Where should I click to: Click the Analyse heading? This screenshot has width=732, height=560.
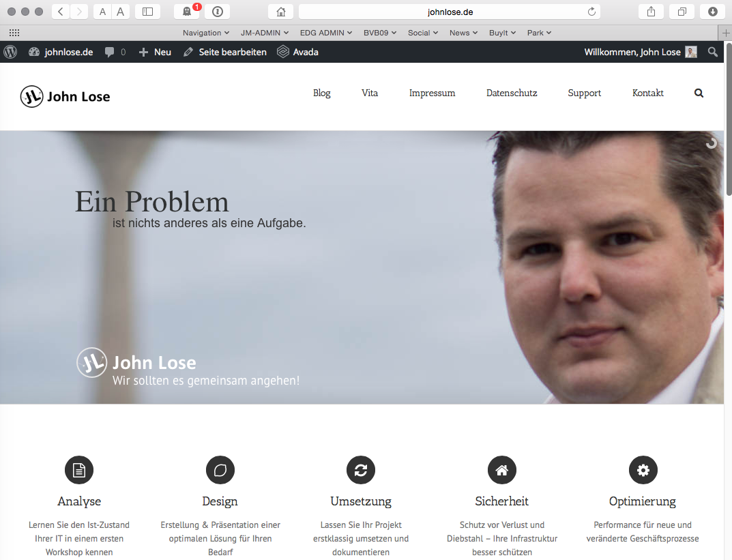pyautogui.click(x=79, y=501)
